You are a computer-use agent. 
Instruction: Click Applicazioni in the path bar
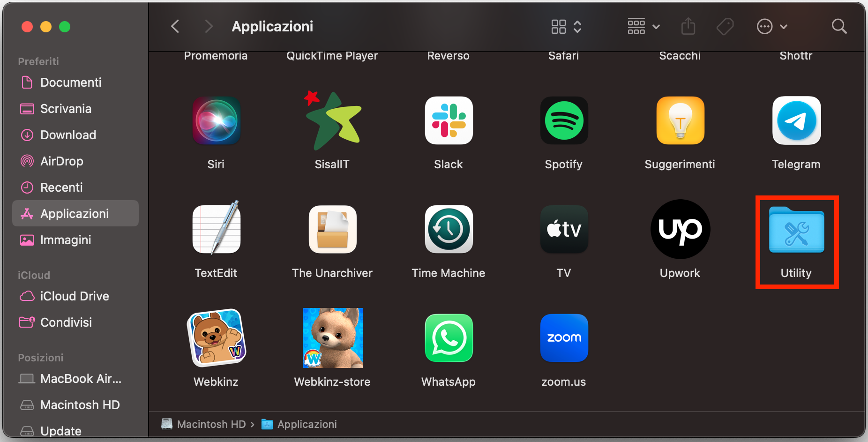coord(299,424)
